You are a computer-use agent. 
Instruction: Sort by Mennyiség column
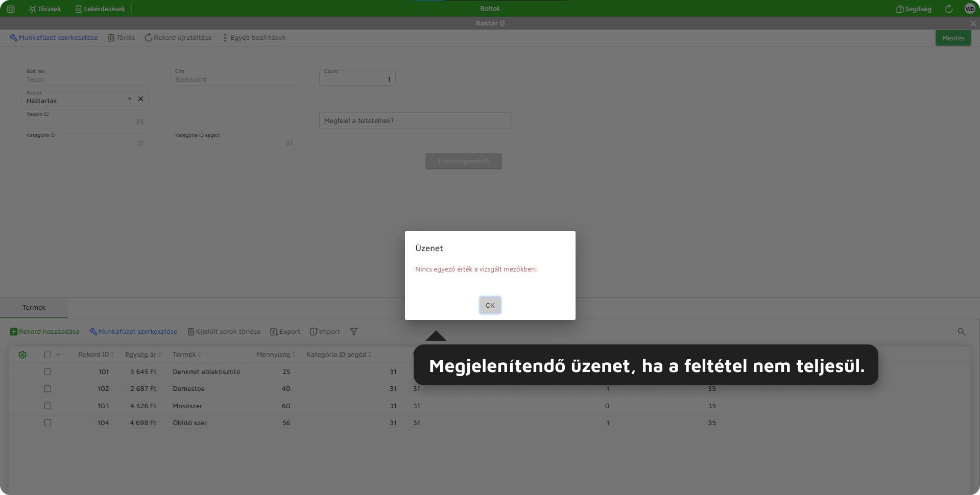(x=276, y=355)
